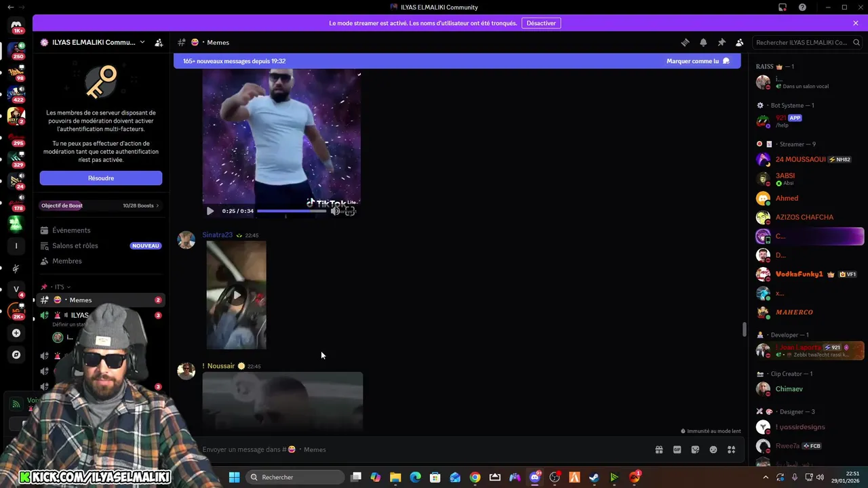Image resolution: width=868 pixels, height=488 pixels.
Task: Open Discord direct messages home icon
Action: [x=16, y=26]
